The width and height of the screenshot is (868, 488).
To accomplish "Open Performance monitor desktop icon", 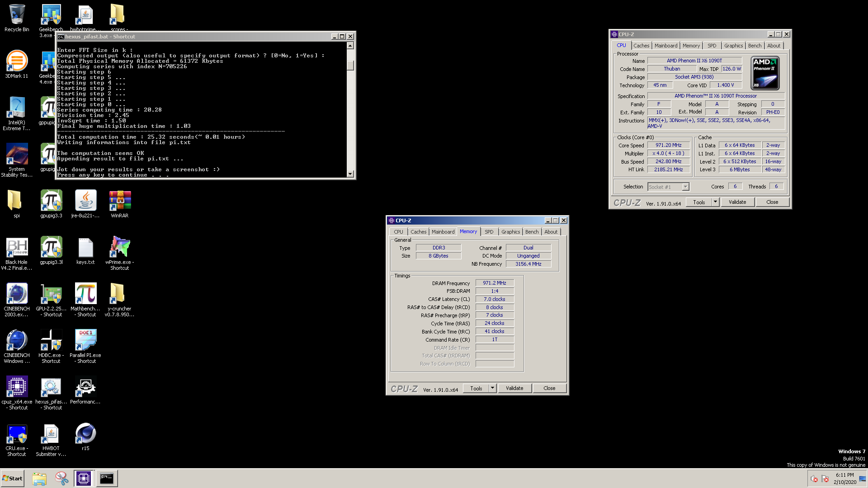I will pos(85,390).
